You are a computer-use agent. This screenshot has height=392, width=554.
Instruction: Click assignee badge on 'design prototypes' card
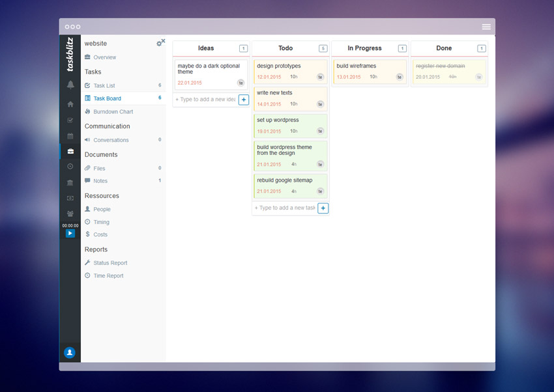pyautogui.click(x=320, y=77)
